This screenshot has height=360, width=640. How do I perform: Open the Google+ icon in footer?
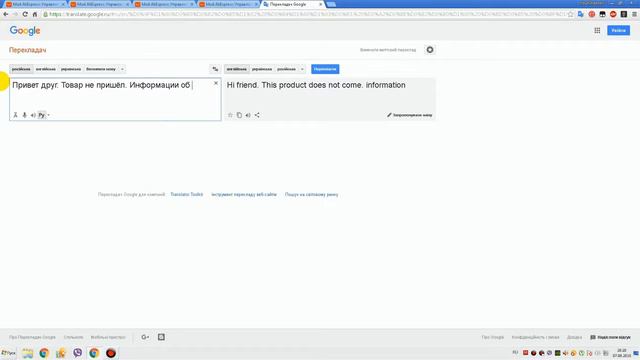pos(145,337)
